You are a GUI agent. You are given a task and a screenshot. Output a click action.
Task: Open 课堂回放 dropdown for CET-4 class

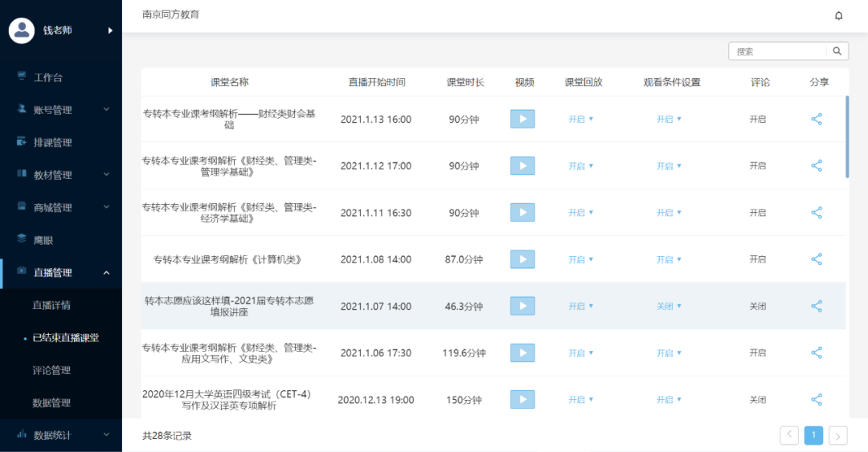581,400
